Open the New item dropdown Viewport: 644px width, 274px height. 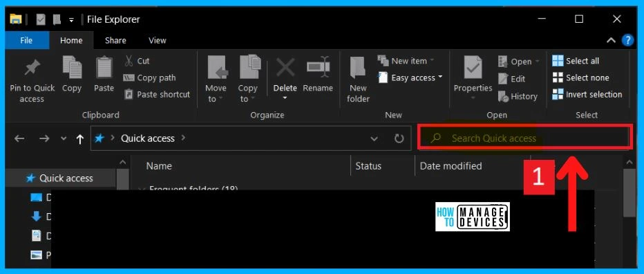coord(406,61)
